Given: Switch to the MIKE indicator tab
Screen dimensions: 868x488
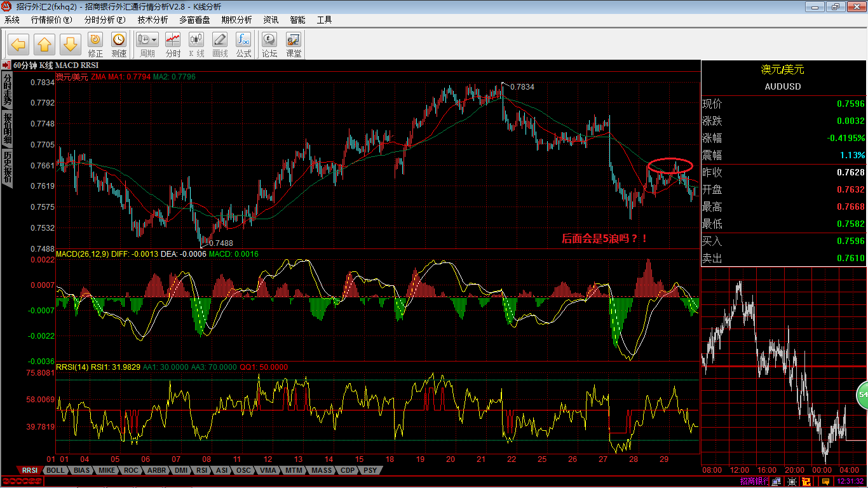Looking at the screenshot, I should pyautogui.click(x=107, y=470).
